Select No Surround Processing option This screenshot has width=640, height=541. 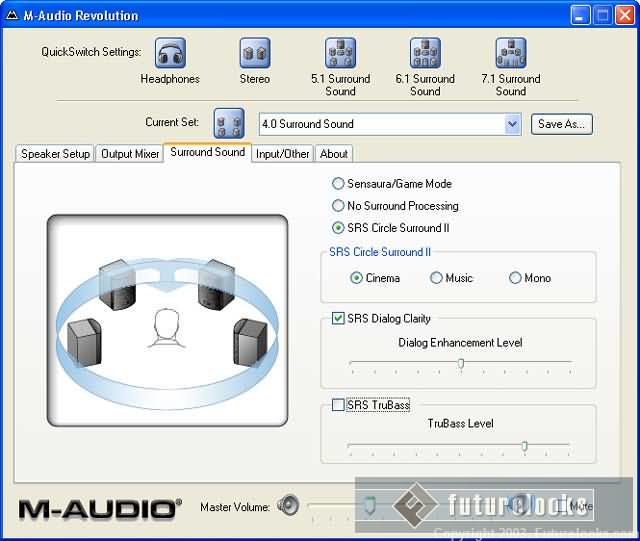[x=338, y=206]
